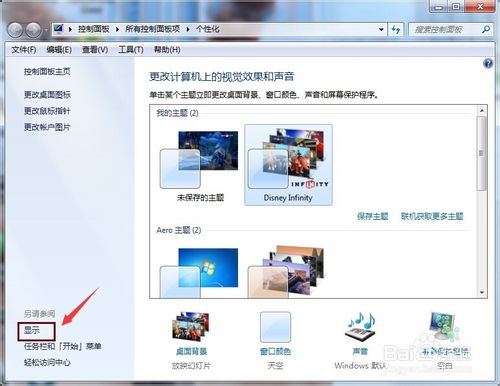This screenshot has width=500, height=386.
Task: Open 声音 sounds music note icon
Action: click(360, 326)
